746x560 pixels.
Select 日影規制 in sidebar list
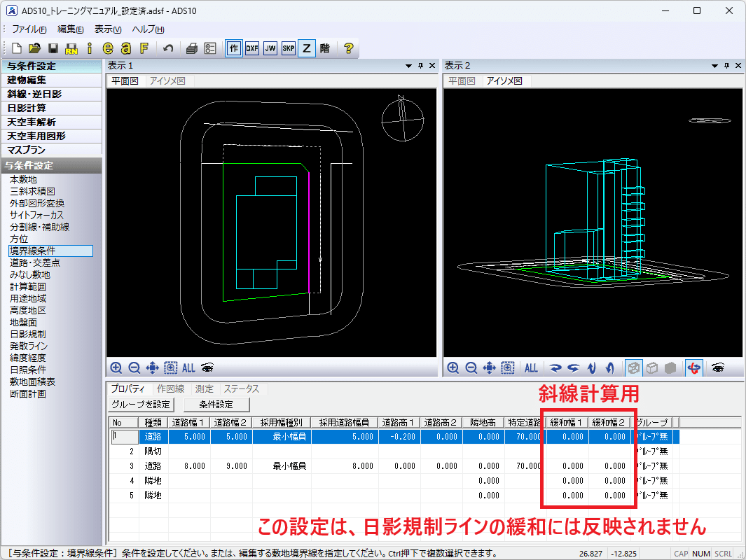point(28,334)
